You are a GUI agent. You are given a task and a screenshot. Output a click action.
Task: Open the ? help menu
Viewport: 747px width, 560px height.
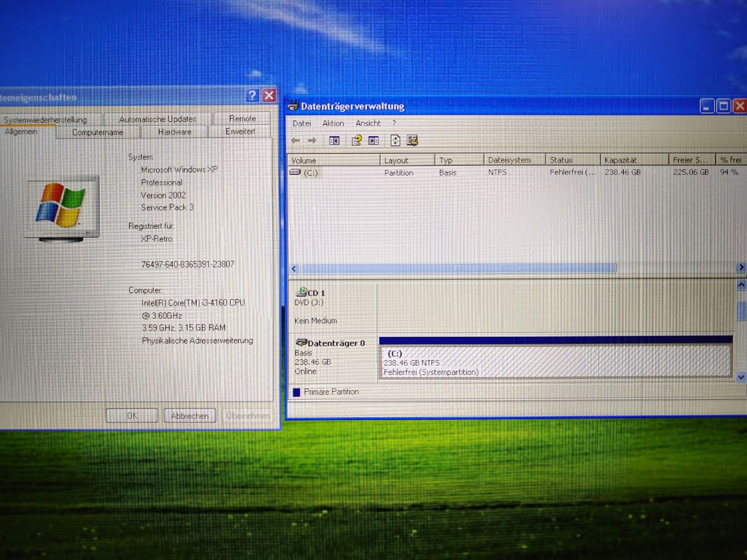pyautogui.click(x=394, y=124)
